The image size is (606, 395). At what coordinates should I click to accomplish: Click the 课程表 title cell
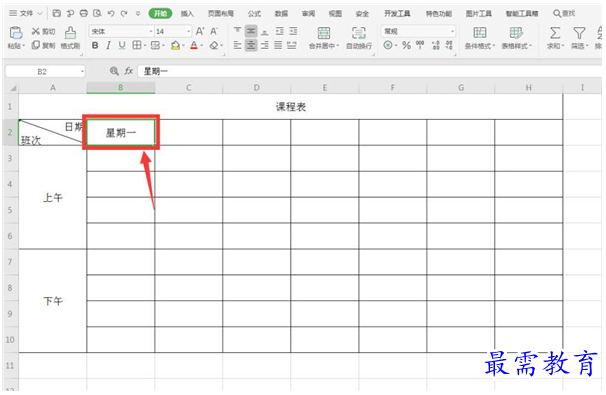291,107
